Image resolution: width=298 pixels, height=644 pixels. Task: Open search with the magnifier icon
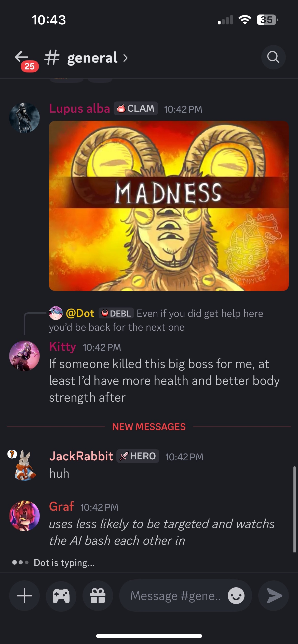click(x=273, y=57)
